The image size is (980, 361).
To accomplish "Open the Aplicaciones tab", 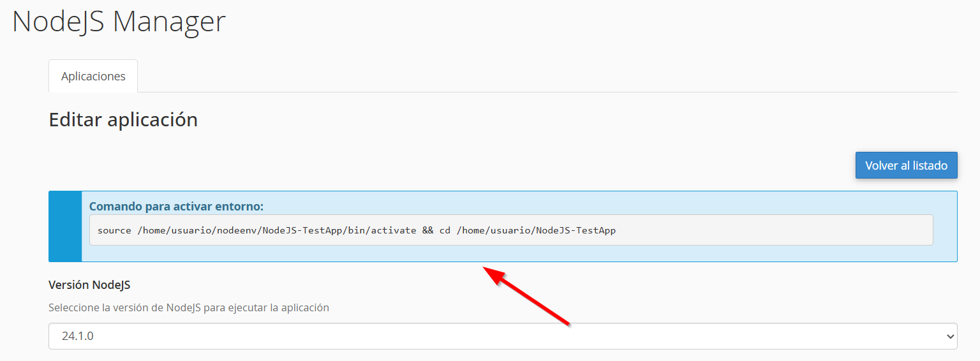I will tap(93, 76).
